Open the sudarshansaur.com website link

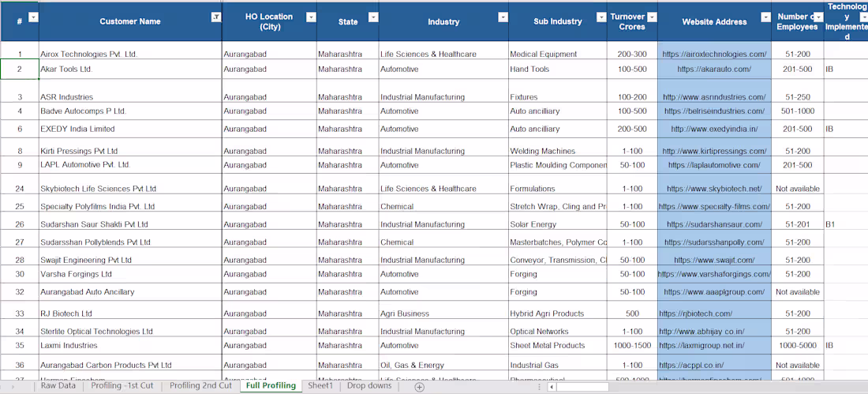click(714, 224)
